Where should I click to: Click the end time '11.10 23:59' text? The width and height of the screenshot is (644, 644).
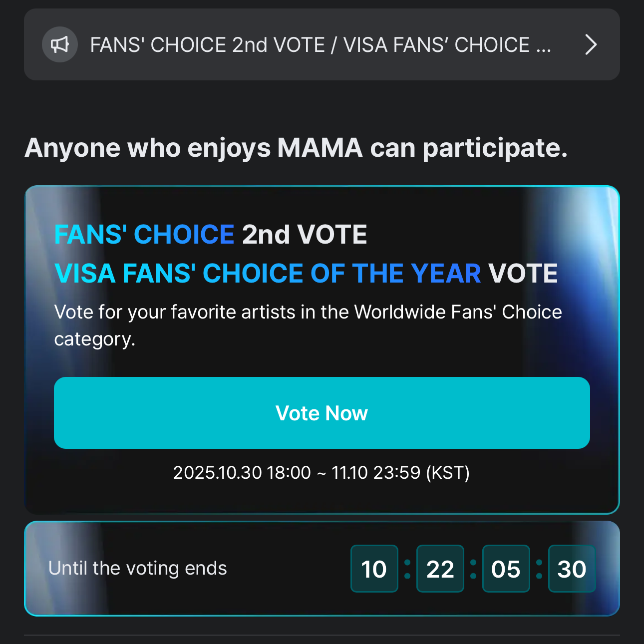[376, 472]
